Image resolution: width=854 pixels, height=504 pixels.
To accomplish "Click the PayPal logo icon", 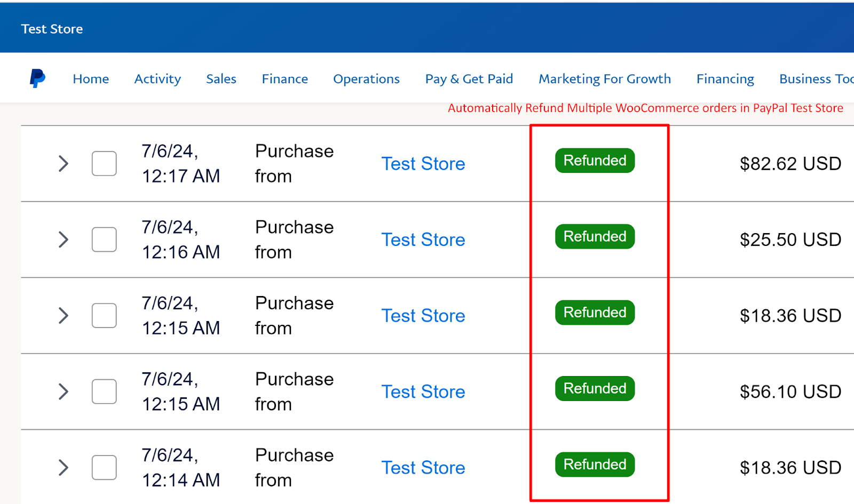I will coord(37,78).
